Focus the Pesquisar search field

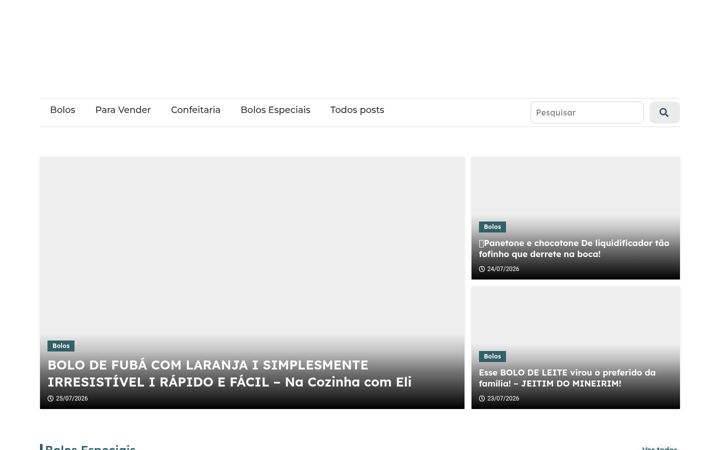(587, 112)
